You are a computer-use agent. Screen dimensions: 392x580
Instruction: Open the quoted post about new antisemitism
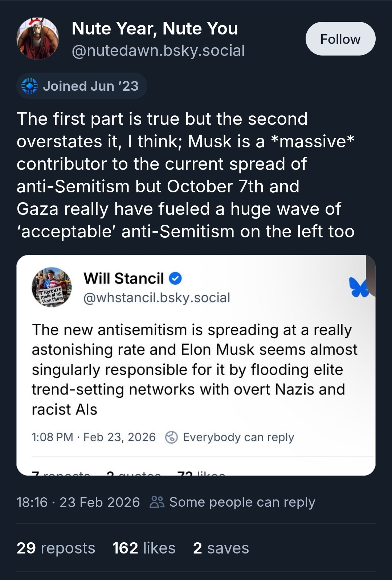[x=195, y=369]
